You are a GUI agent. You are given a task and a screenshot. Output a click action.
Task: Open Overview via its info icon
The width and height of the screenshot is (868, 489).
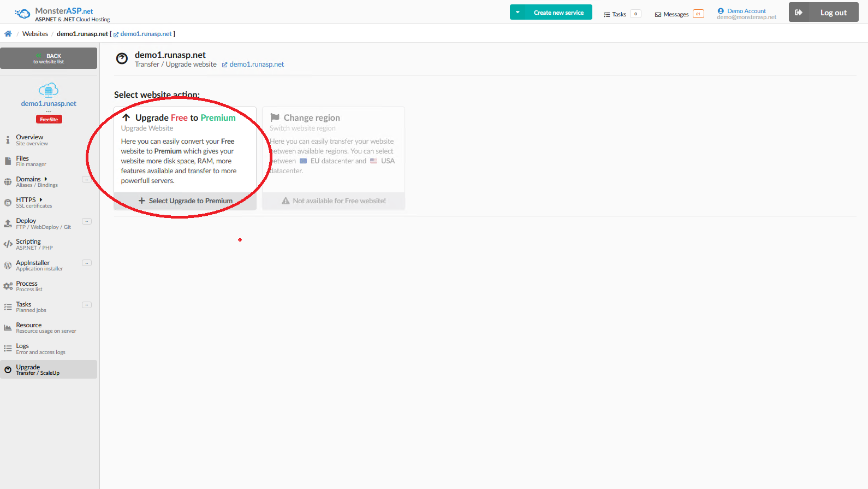(8, 140)
